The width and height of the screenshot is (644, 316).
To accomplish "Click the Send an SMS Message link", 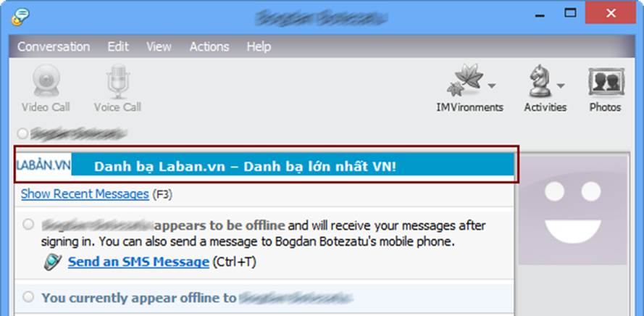I will [x=138, y=262].
